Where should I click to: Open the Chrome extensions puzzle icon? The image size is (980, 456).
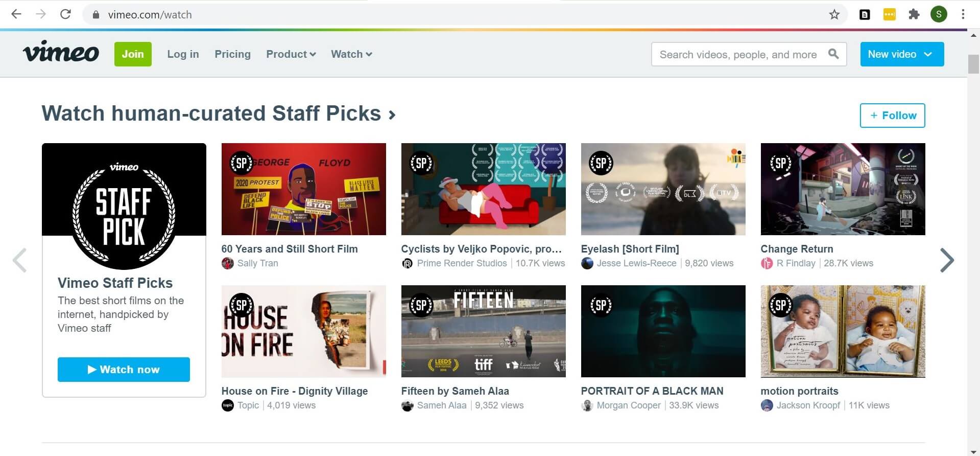pos(914,14)
